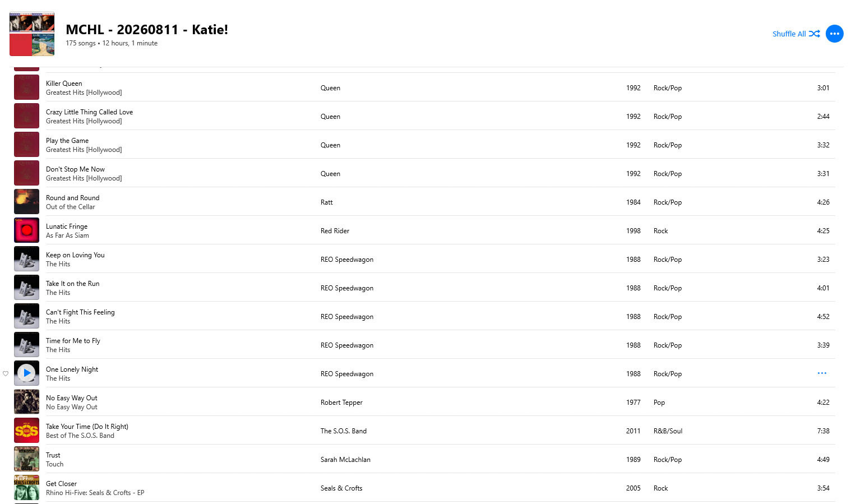Open more options for One Lonely Night
Viewport: 856px width, 504px height.
822,373
